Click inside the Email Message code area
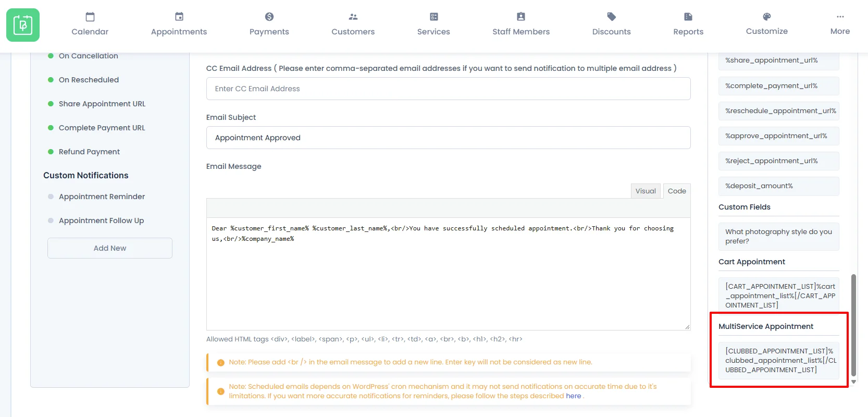This screenshot has height=417, width=868. point(449,274)
